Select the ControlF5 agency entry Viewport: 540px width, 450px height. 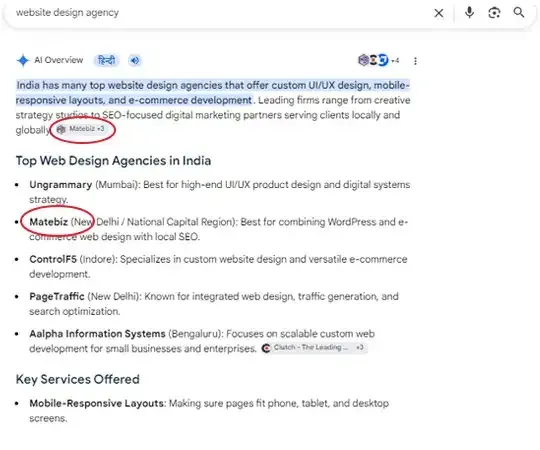click(53, 259)
